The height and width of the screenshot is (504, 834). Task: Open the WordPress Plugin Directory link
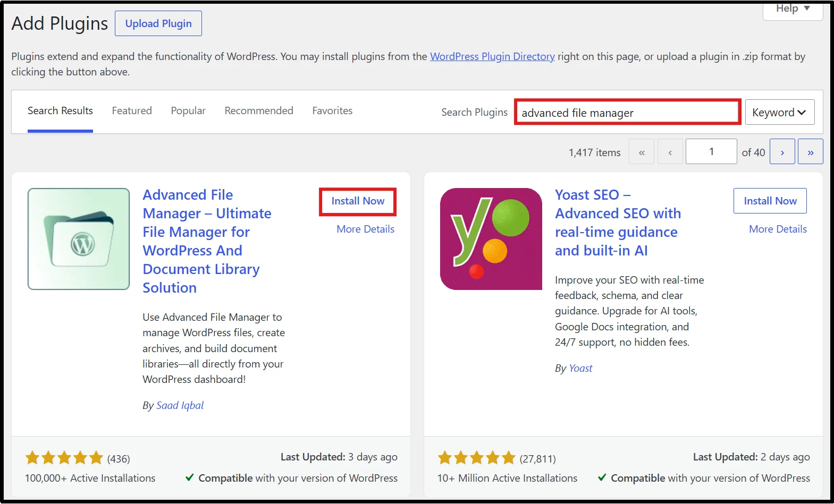(x=492, y=56)
